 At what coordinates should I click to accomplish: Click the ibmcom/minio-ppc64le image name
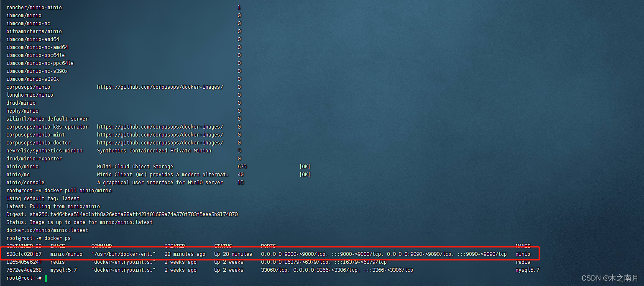[36, 55]
